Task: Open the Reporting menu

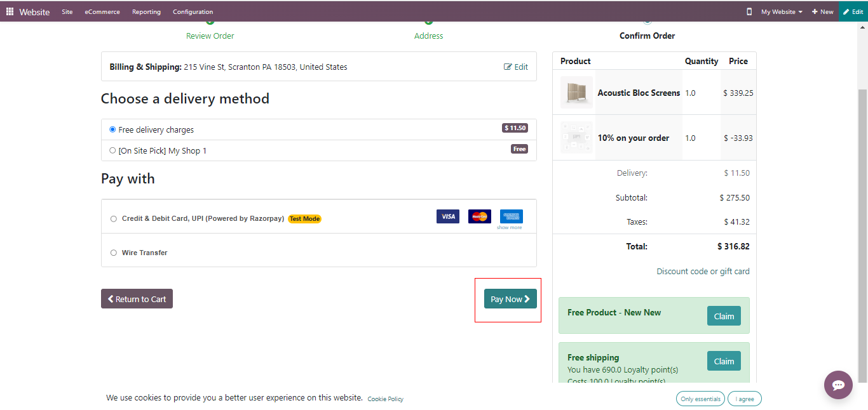Action: 146,11
